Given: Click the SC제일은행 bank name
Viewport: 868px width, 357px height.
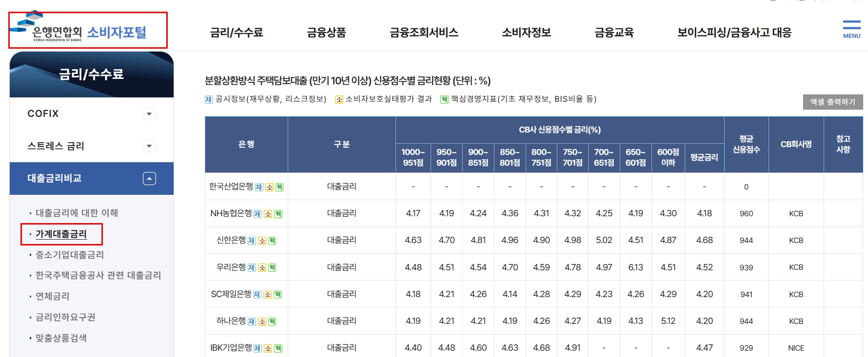Looking at the screenshot, I should tap(231, 294).
